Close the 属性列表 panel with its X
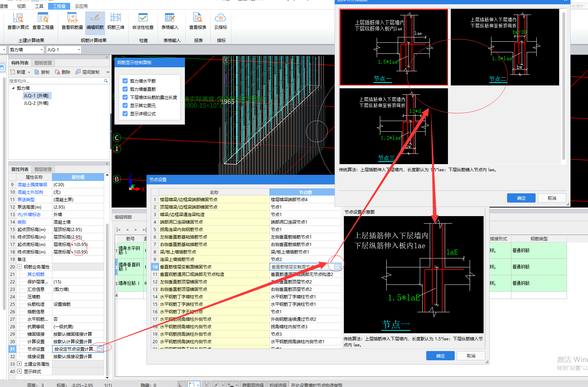This screenshot has height=387, width=588. tap(107, 164)
